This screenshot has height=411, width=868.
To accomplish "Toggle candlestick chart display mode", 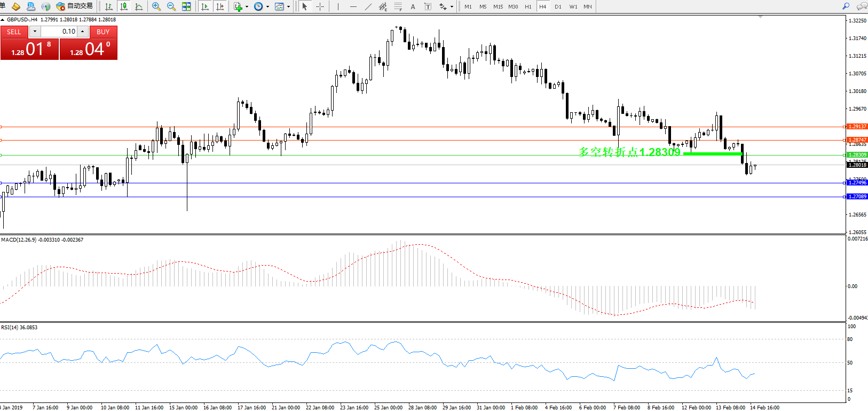I will coord(124,6).
